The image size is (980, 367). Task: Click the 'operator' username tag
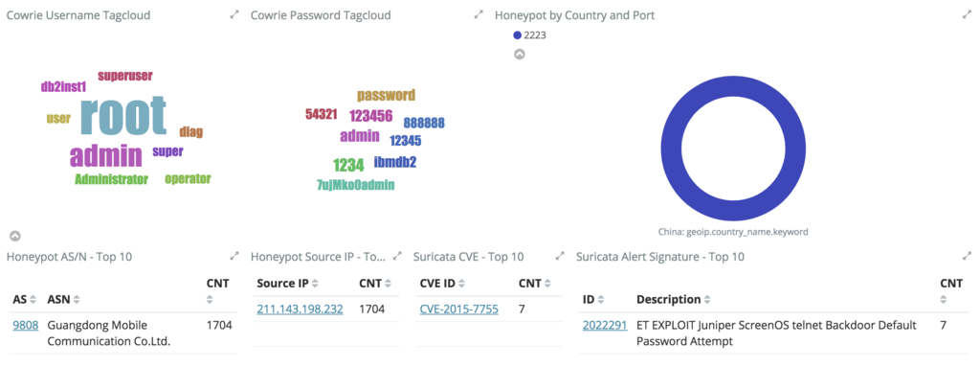point(189,179)
